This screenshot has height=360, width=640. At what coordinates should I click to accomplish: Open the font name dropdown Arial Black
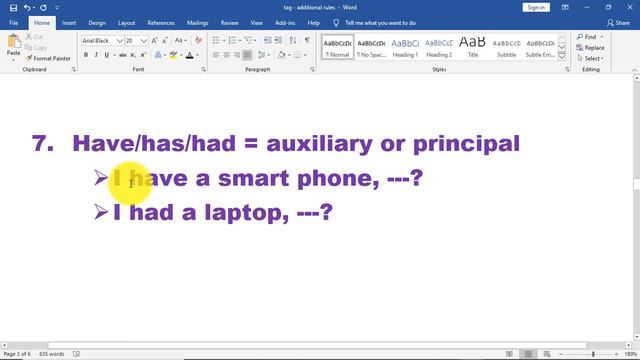[120, 41]
